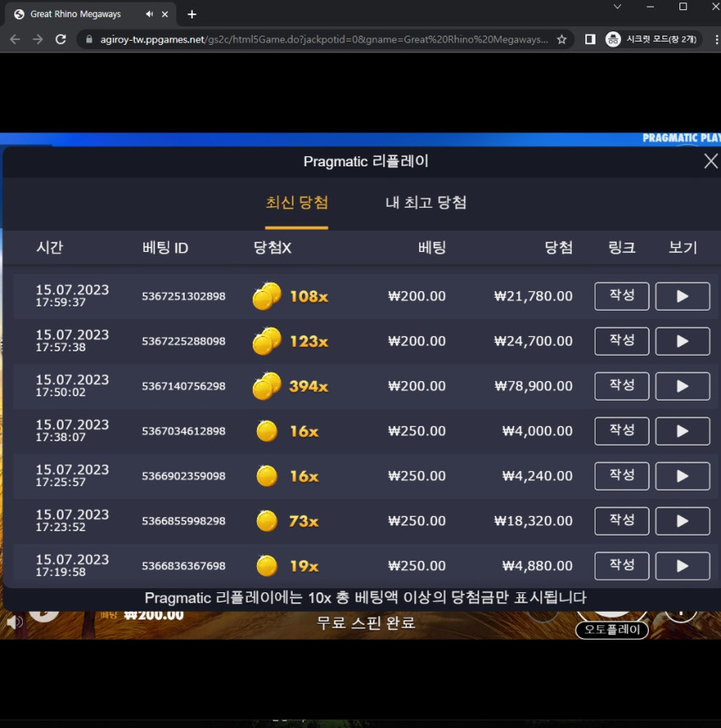Click bet ID 5367034612898
721x728 pixels.
[x=183, y=431]
